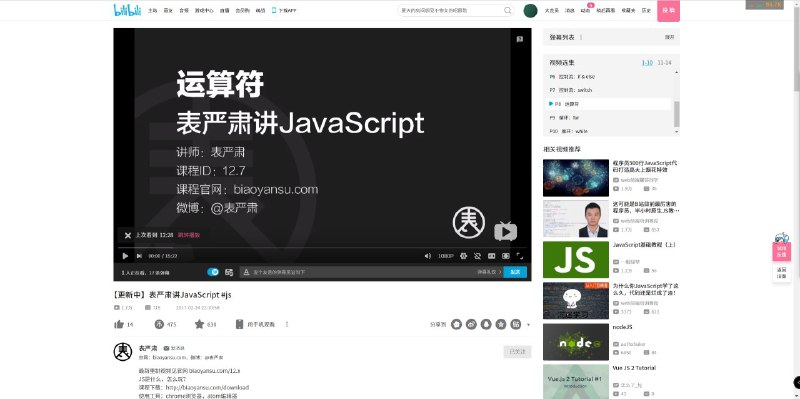Click the loop/picture-in-picture icon beside settings
The image size is (800, 399).
(478, 256)
